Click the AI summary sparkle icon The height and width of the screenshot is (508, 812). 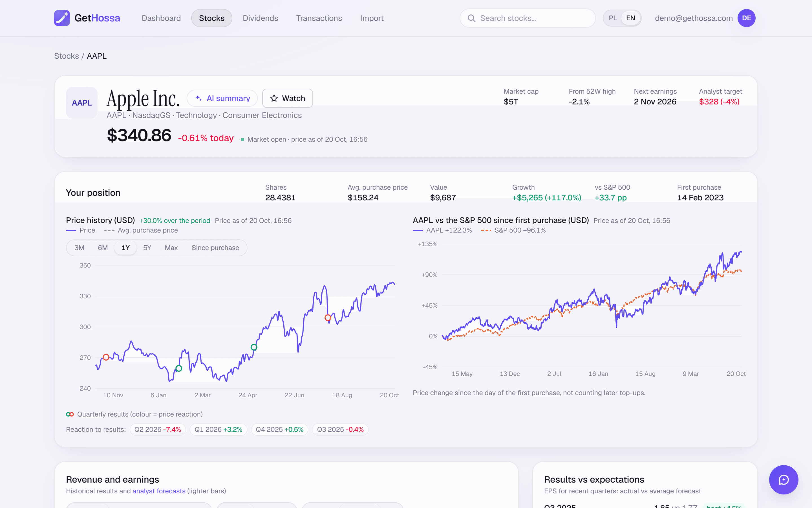click(199, 98)
